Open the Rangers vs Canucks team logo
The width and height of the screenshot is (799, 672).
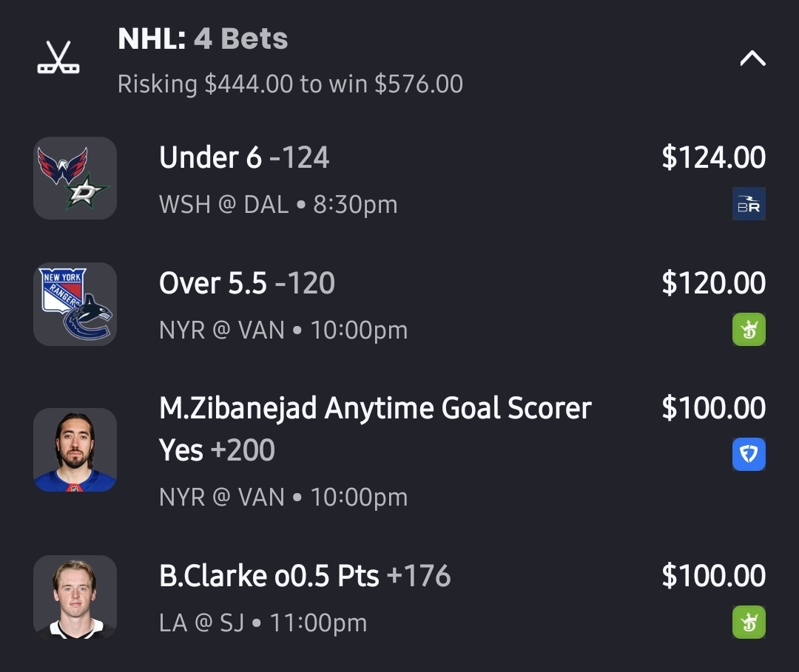click(75, 304)
